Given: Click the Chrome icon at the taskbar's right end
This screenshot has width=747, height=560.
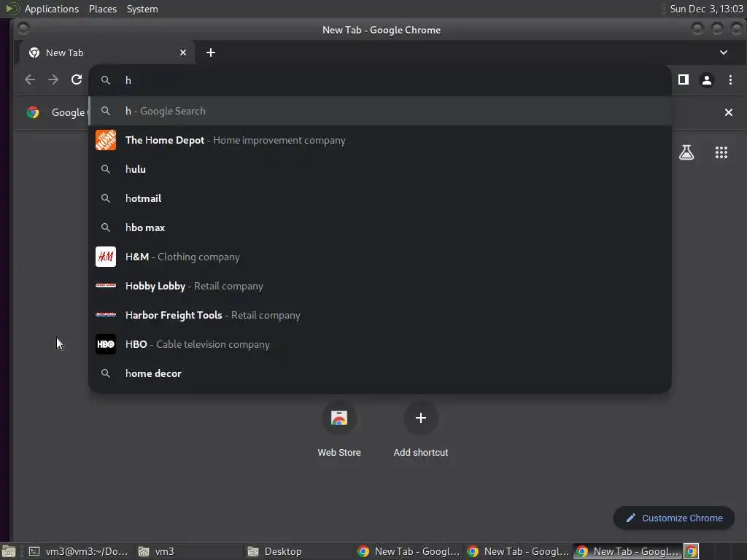Looking at the screenshot, I should point(692,551).
